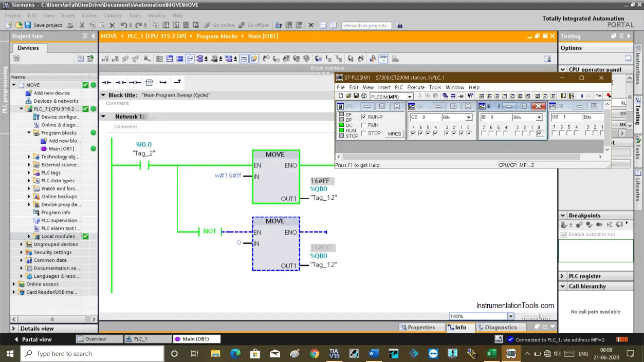Click PLCSIM open file icon

click(x=348, y=96)
